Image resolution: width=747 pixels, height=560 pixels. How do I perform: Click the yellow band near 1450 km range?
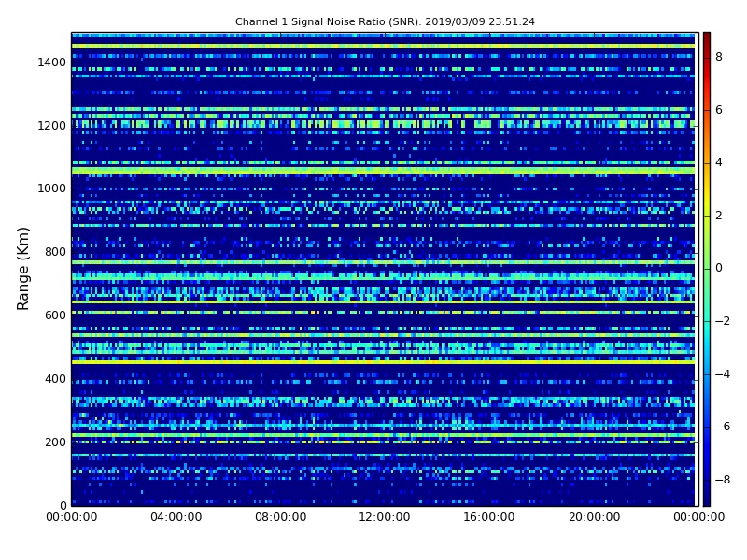(383, 46)
